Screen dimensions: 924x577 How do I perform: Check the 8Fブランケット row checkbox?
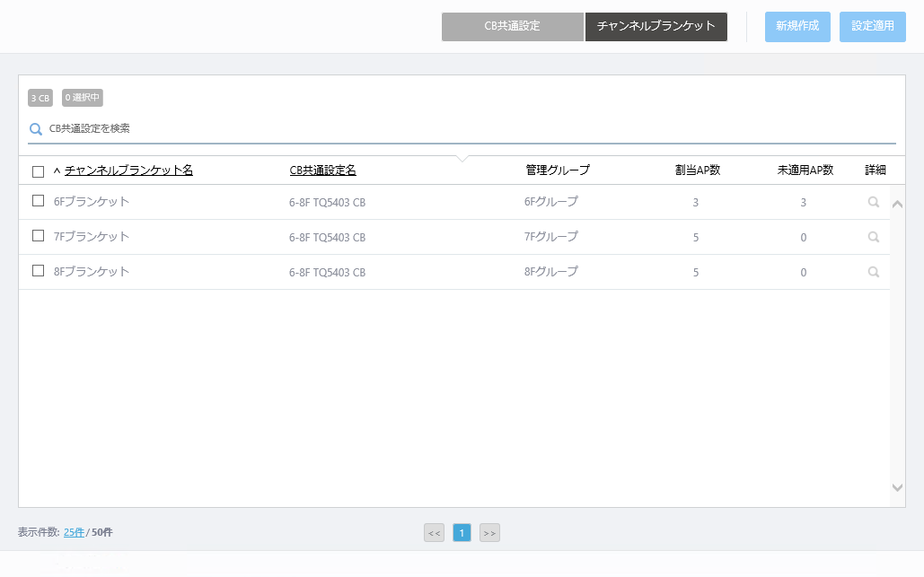click(x=39, y=271)
